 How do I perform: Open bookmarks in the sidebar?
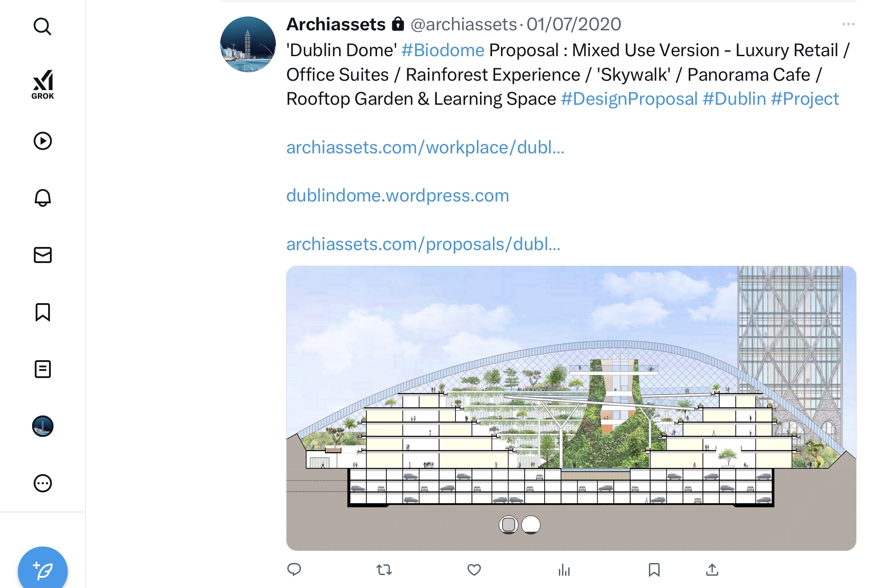click(x=43, y=312)
